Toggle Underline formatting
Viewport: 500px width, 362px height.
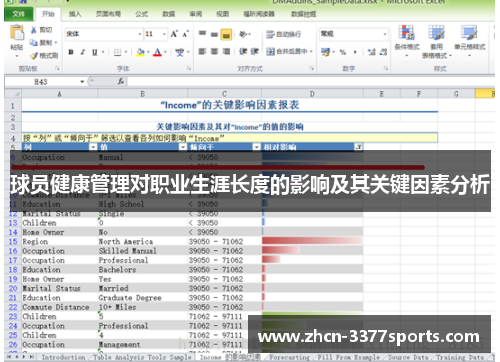pos(95,52)
